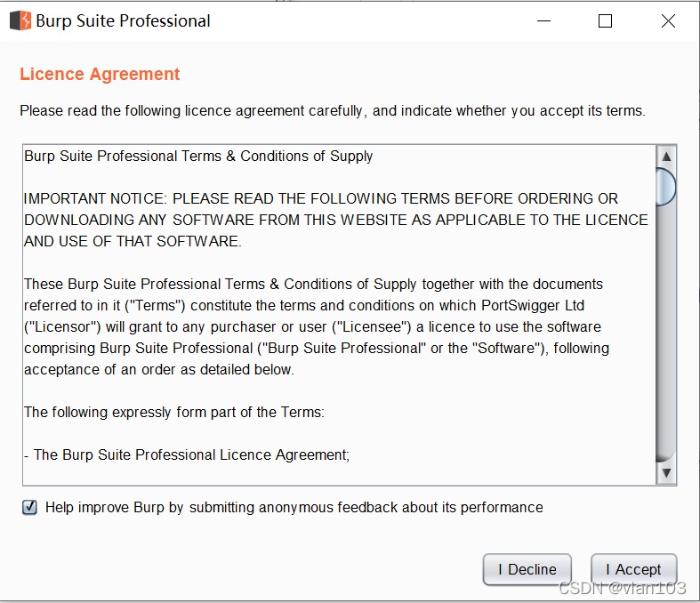Screen dimensions: 700x603
Task: Click the scrollbar track below the thumb
Action: pyautogui.click(x=666, y=333)
